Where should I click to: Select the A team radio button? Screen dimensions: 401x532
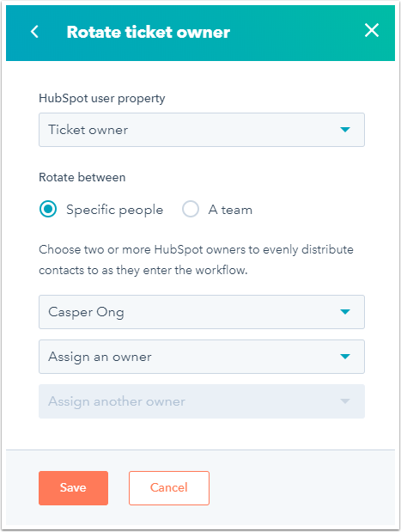pyautogui.click(x=191, y=209)
